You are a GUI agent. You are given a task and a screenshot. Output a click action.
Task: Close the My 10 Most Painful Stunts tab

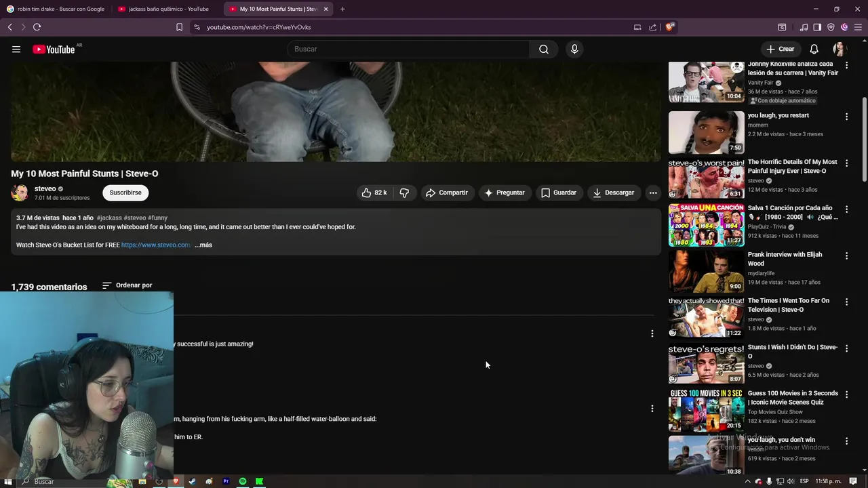pos(325,9)
